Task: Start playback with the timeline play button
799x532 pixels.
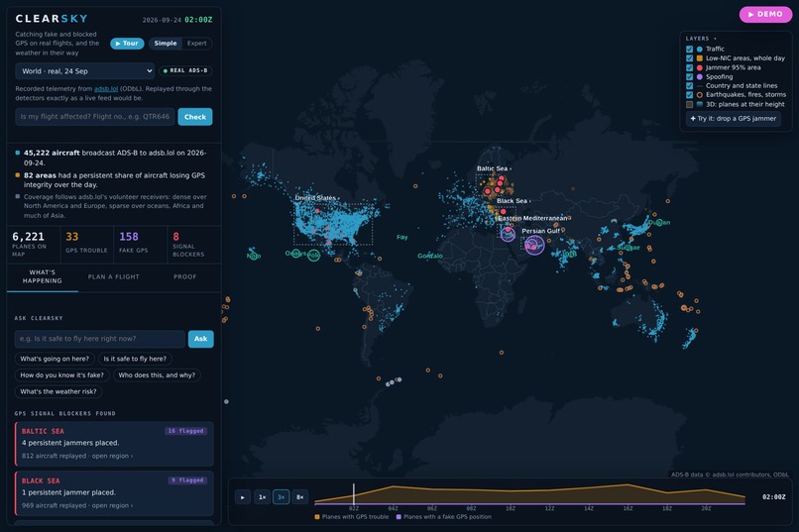Action: click(x=243, y=497)
